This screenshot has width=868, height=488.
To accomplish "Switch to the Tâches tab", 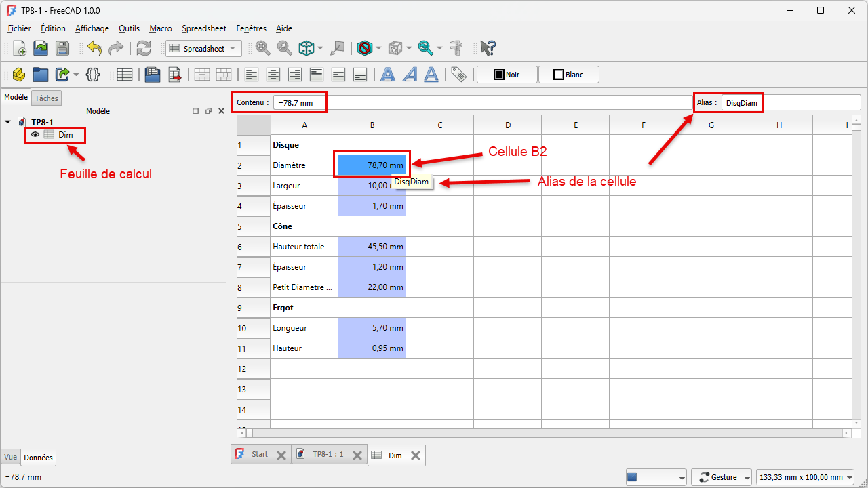I will click(47, 98).
